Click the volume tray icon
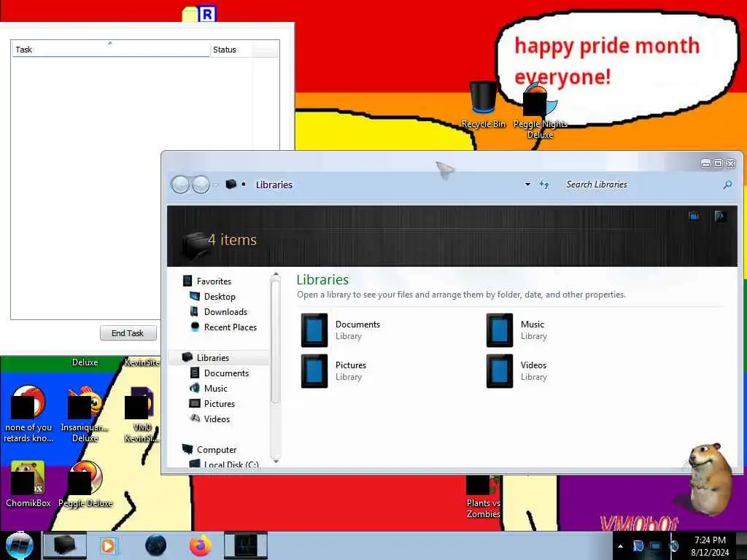 click(x=673, y=546)
